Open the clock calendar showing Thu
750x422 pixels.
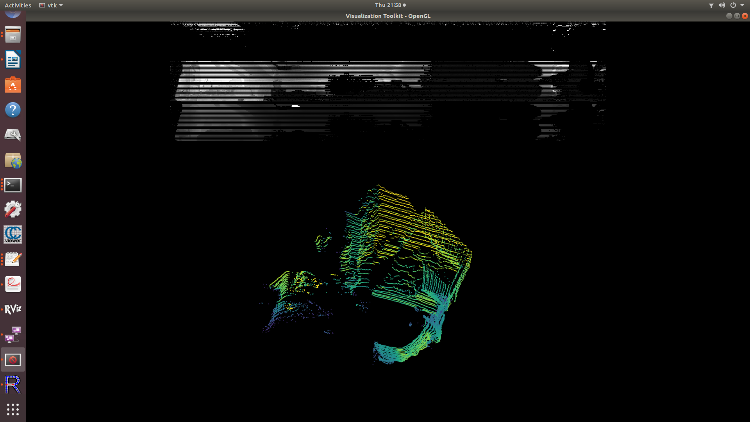pyautogui.click(x=388, y=5)
